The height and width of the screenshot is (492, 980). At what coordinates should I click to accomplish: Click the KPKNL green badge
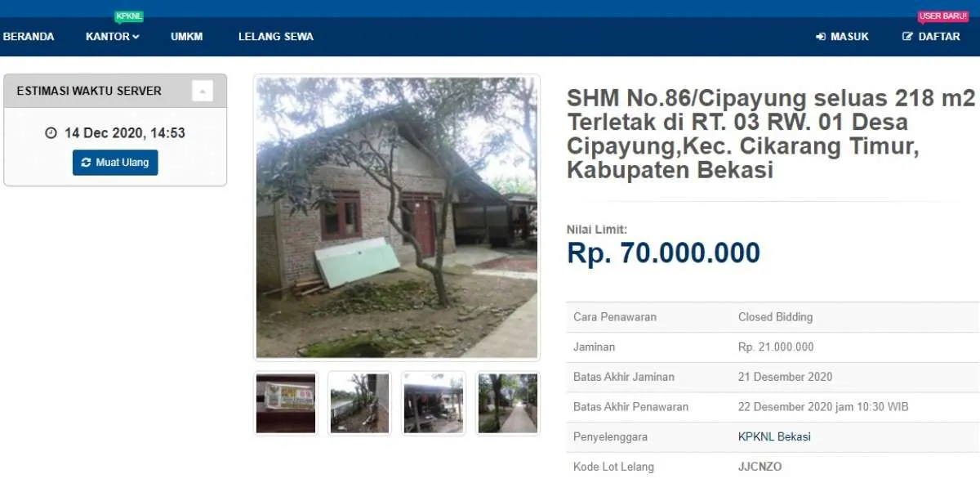(x=129, y=16)
